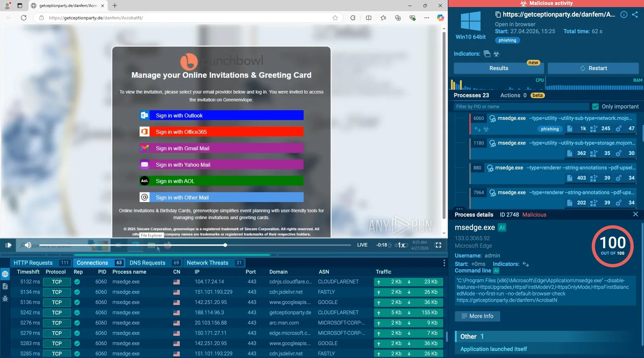Share the task via share icon
This screenshot has height=358, width=644.
click(x=635, y=14)
